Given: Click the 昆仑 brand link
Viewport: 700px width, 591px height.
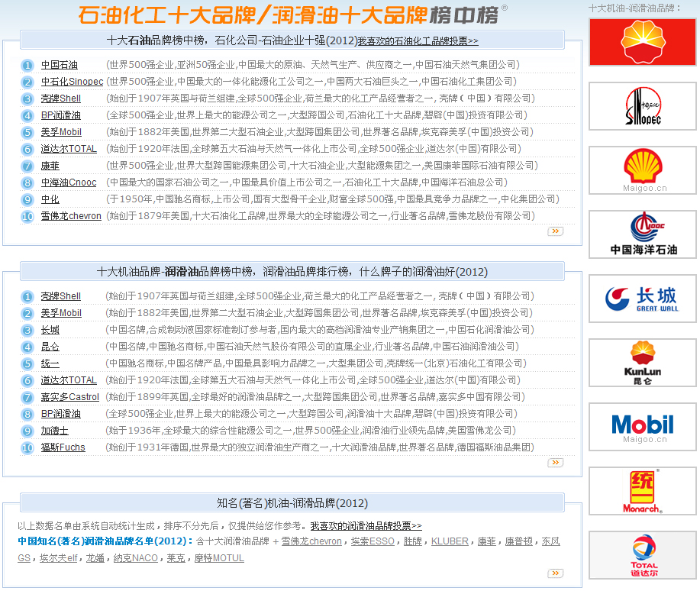Looking at the screenshot, I should pos(50,347).
